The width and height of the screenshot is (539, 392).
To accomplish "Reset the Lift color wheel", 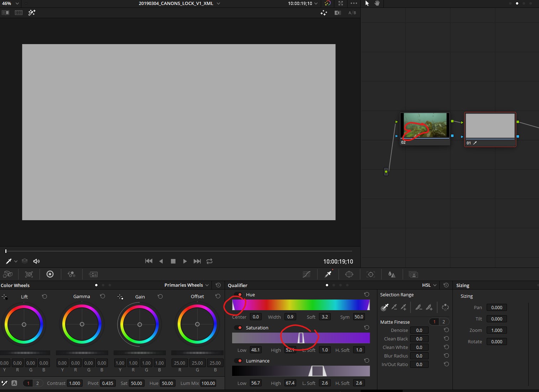I will click(45, 296).
